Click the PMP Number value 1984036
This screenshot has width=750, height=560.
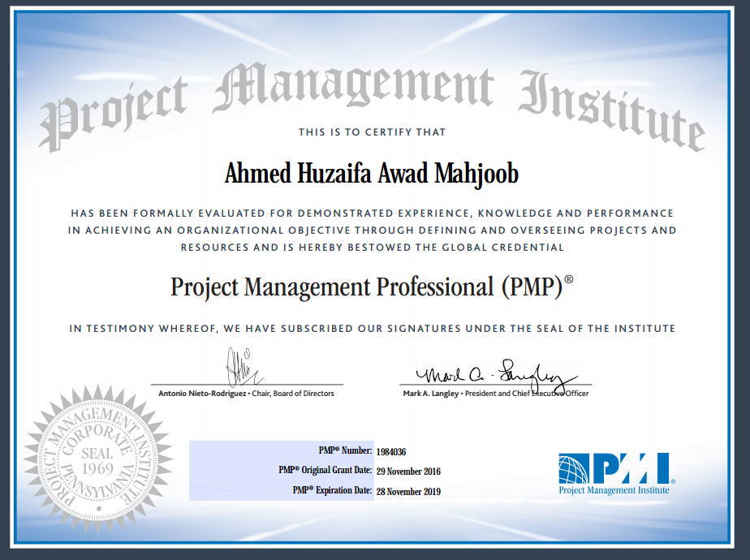391,452
